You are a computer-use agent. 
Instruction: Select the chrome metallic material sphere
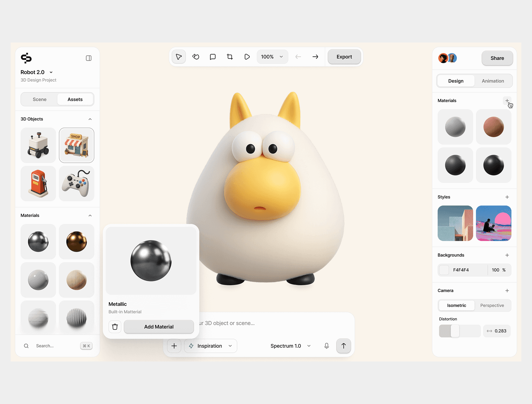(x=38, y=242)
